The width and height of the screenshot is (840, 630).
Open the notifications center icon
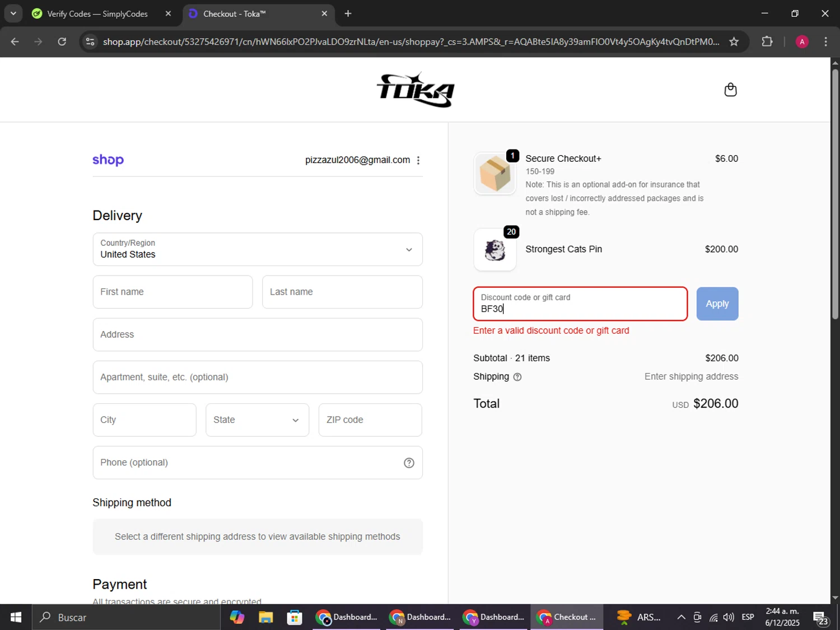821,617
